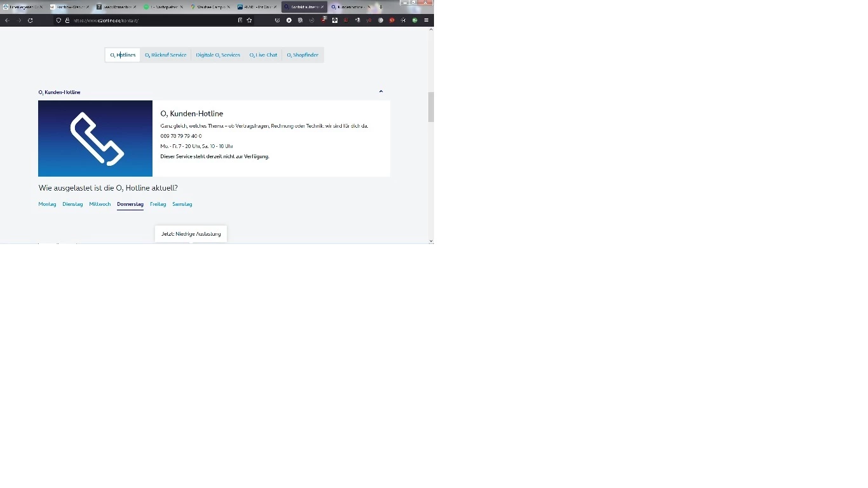
Task: Click the hotline number 089 78 79 79 40 0
Action: point(181,136)
